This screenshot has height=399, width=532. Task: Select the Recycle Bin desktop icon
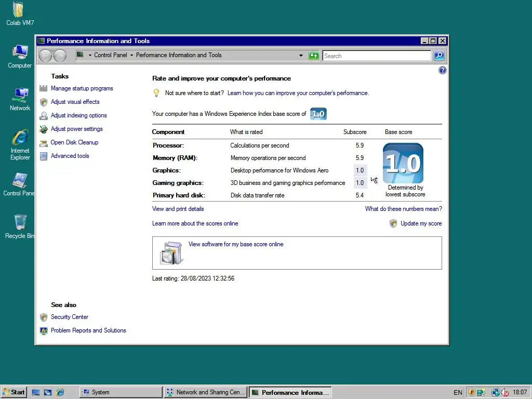point(20,227)
